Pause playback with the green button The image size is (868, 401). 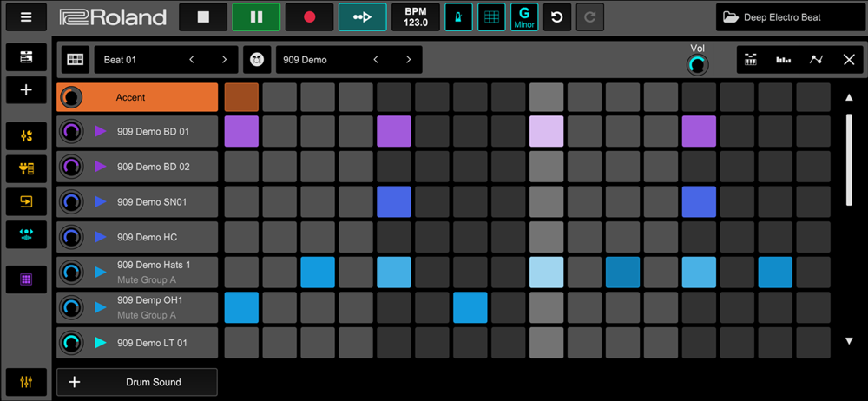point(256,16)
